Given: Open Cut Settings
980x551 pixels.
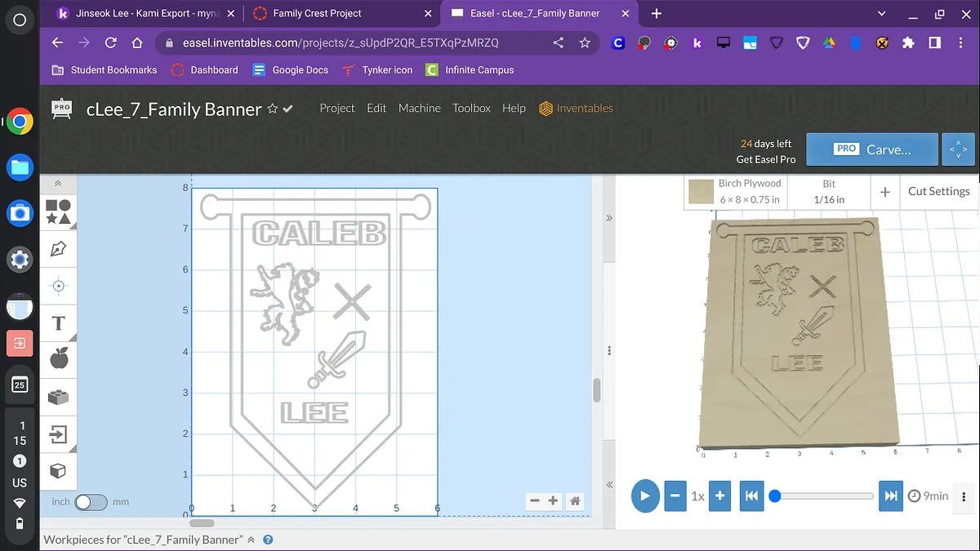Looking at the screenshot, I should pyautogui.click(x=938, y=191).
